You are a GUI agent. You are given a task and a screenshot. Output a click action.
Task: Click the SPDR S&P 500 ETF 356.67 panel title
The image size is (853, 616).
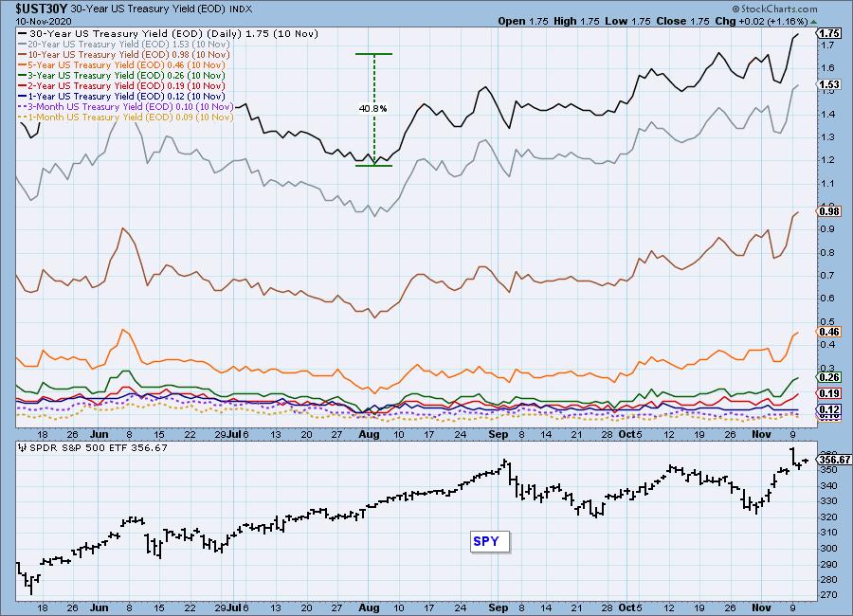tap(98, 448)
